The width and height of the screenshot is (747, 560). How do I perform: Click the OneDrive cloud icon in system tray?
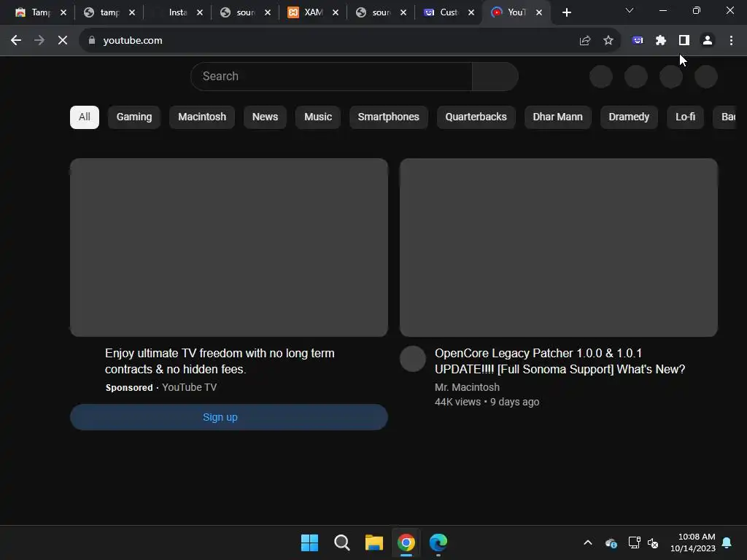pyautogui.click(x=611, y=542)
